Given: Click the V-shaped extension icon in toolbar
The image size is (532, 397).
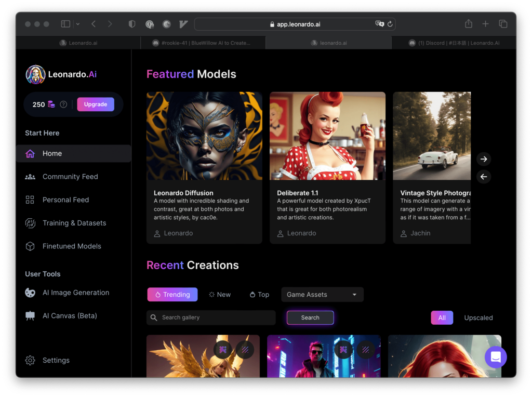Looking at the screenshot, I should click(x=183, y=24).
